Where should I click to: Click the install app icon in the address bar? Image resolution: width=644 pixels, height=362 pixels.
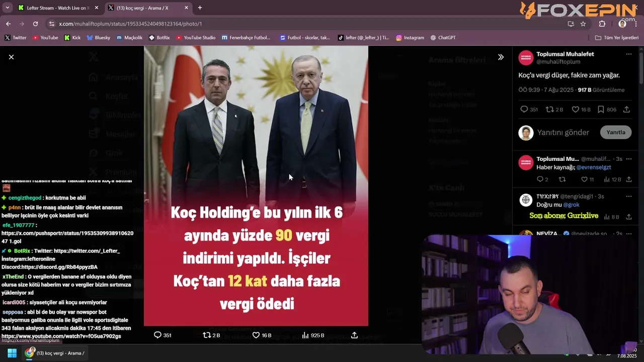click(571, 24)
